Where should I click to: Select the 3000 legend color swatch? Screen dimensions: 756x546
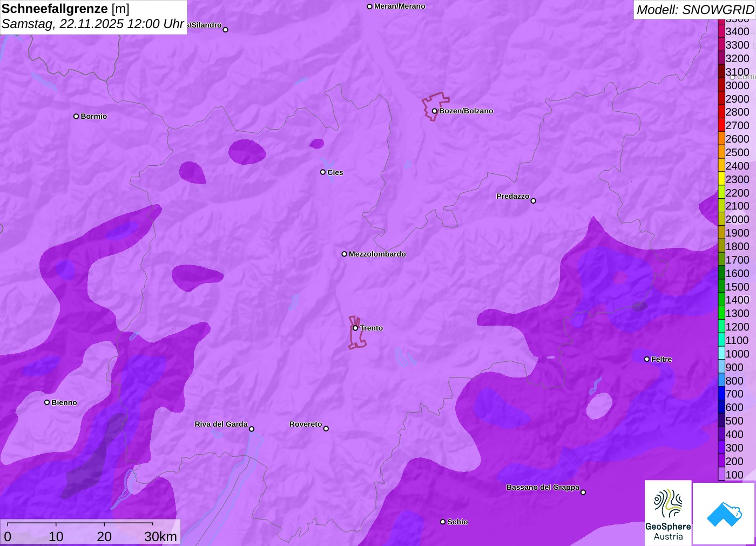721,85
